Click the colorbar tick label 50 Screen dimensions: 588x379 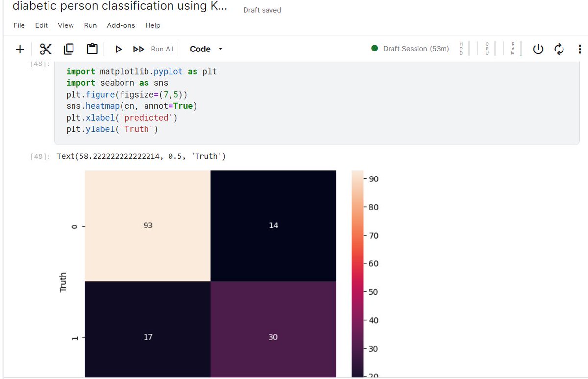(x=373, y=292)
